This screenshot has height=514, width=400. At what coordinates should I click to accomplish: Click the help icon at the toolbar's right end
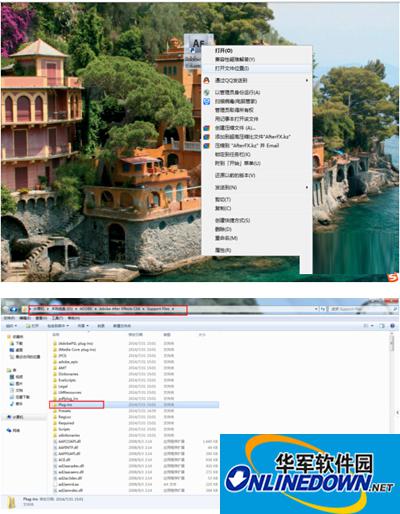tap(392, 326)
